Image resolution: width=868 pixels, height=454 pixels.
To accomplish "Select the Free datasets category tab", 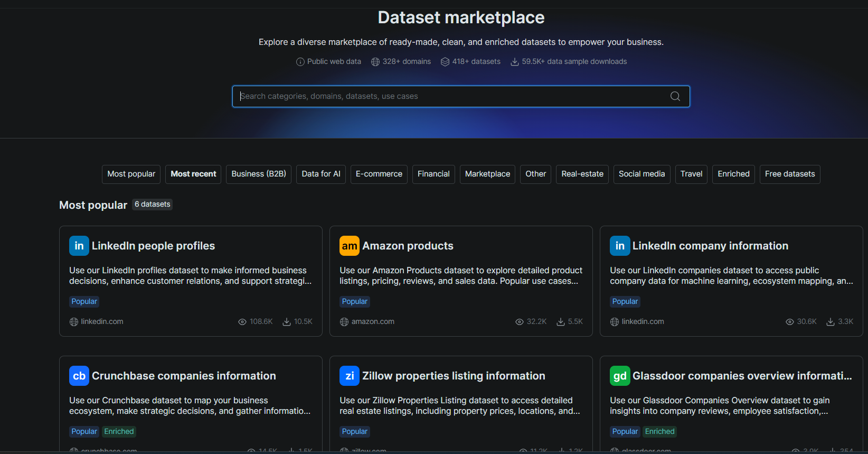I will (790, 174).
